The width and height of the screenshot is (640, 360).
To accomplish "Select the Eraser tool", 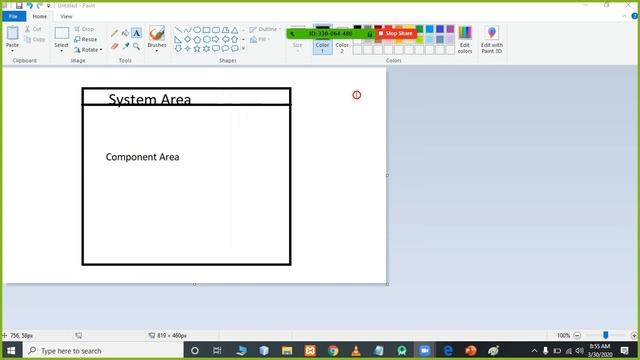I will coord(114,46).
